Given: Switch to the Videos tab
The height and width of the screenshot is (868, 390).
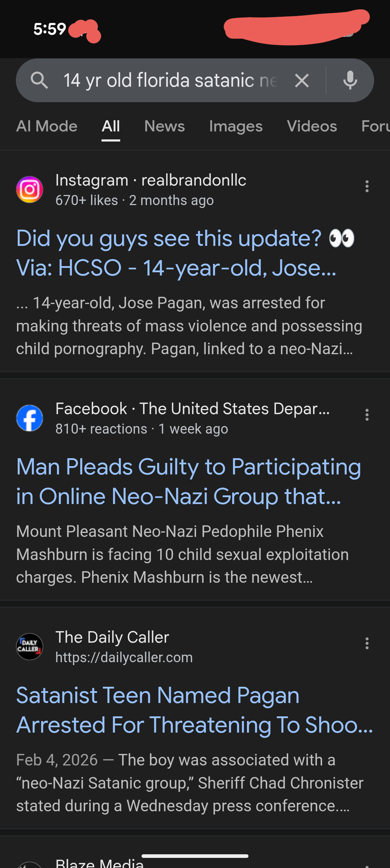Looking at the screenshot, I should click(312, 126).
